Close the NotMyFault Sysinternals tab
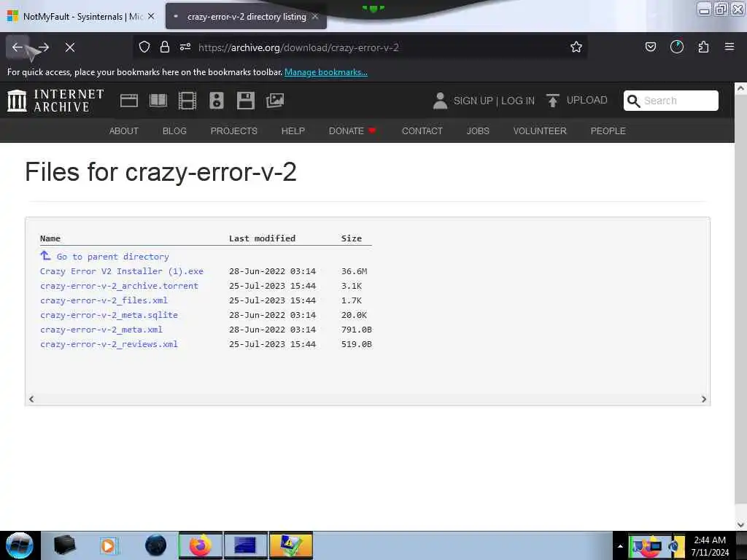This screenshot has width=747, height=560. 151,16
